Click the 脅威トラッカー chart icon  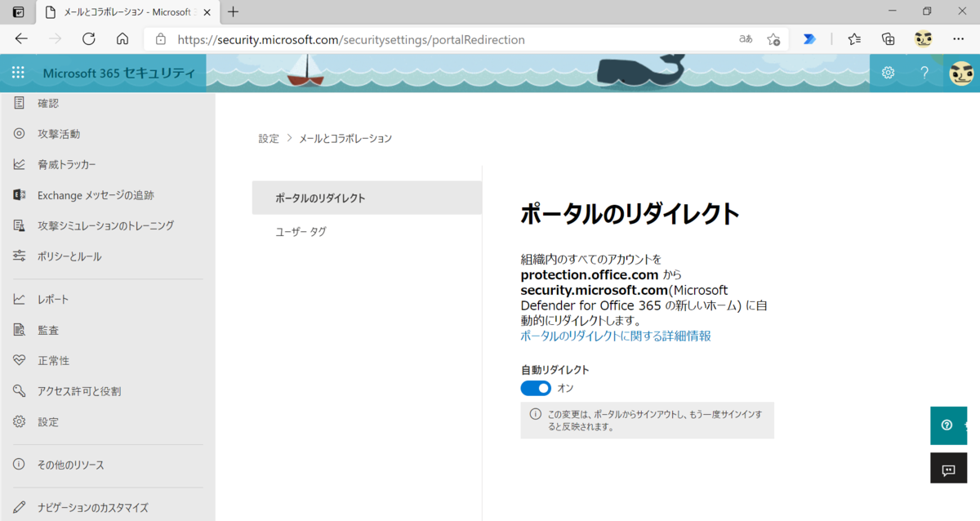tap(19, 164)
